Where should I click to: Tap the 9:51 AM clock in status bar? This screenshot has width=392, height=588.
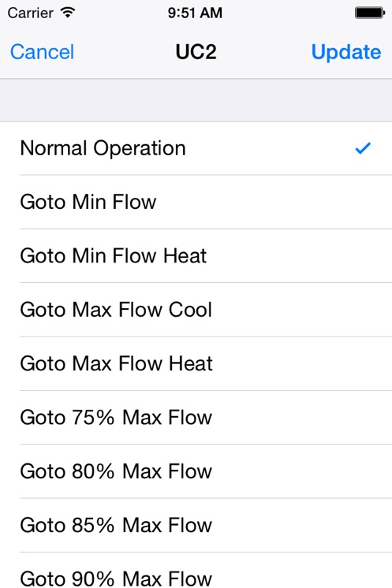[195, 13]
